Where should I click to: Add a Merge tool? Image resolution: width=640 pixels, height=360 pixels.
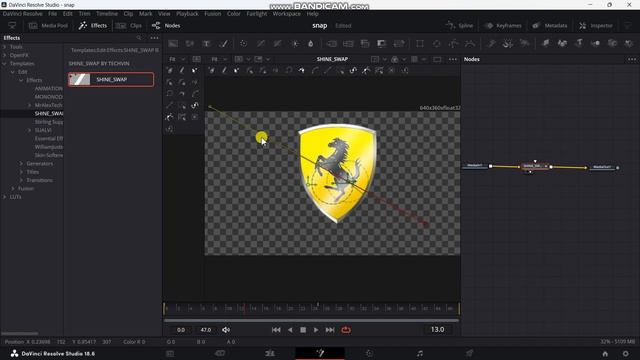(331, 43)
